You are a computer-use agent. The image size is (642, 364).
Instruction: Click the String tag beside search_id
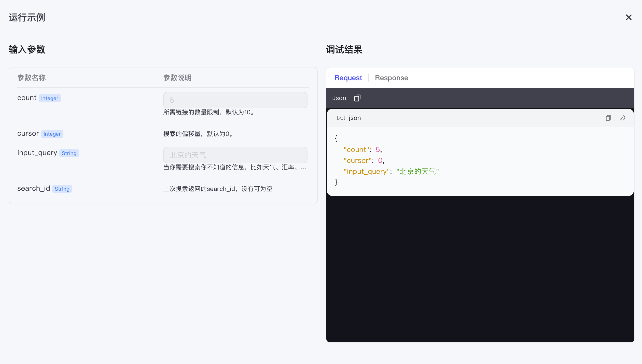62,189
